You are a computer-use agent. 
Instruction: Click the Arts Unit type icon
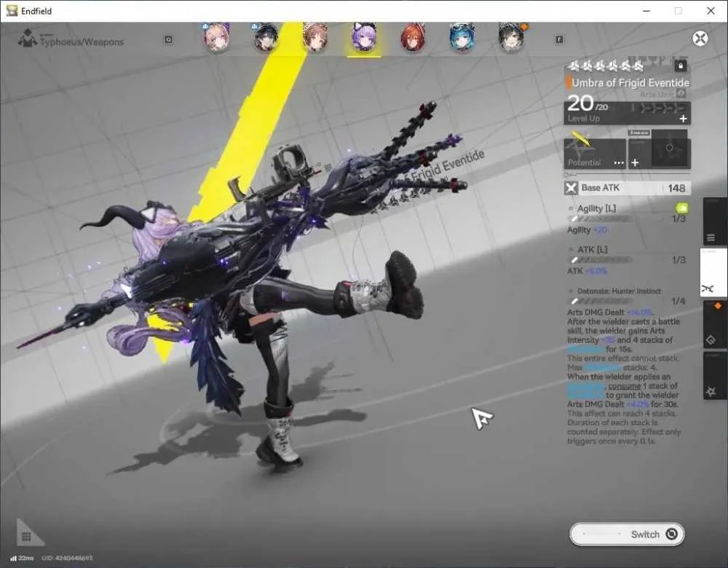click(681, 94)
